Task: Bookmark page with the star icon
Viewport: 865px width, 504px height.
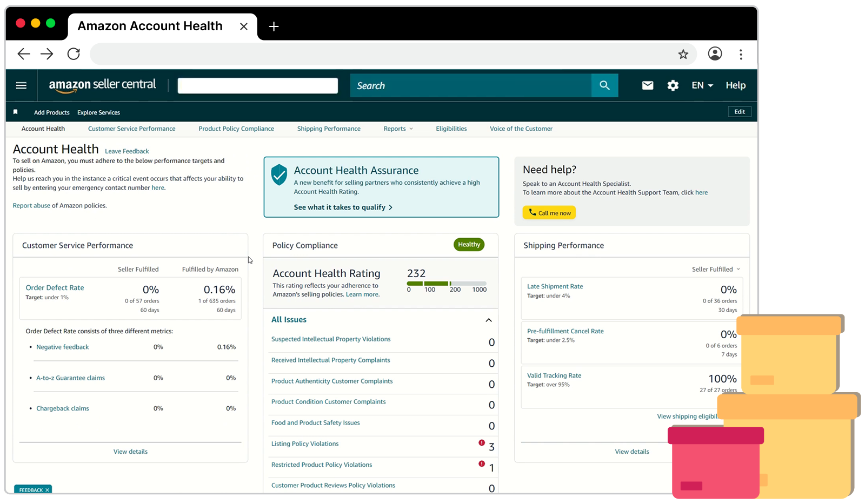Action: click(x=683, y=54)
